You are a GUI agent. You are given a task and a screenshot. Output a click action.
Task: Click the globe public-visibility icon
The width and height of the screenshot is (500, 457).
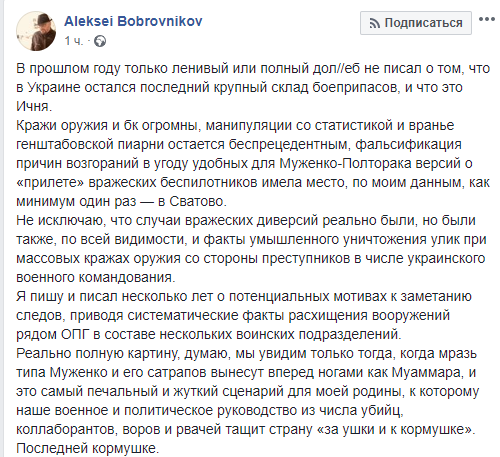tap(100, 41)
